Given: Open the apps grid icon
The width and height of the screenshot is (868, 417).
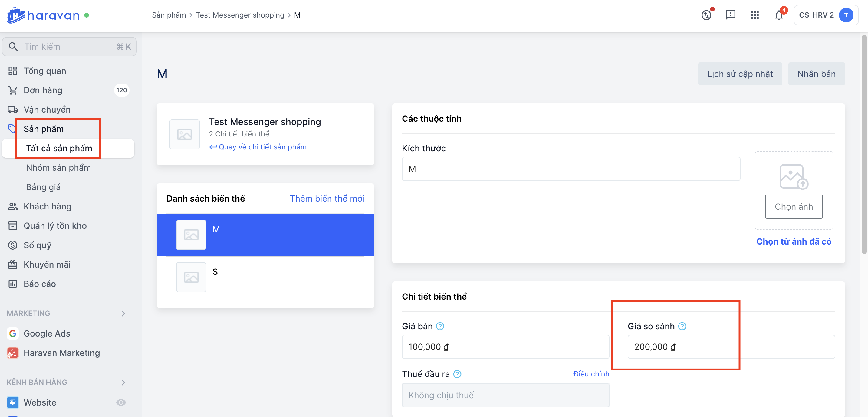Looking at the screenshot, I should (x=755, y=15).
